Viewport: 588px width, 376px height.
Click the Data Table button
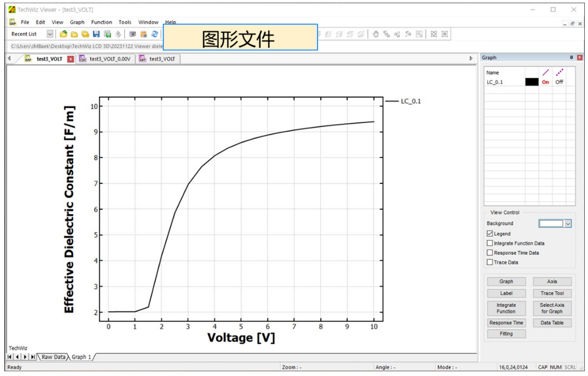(x=552, y=323)
